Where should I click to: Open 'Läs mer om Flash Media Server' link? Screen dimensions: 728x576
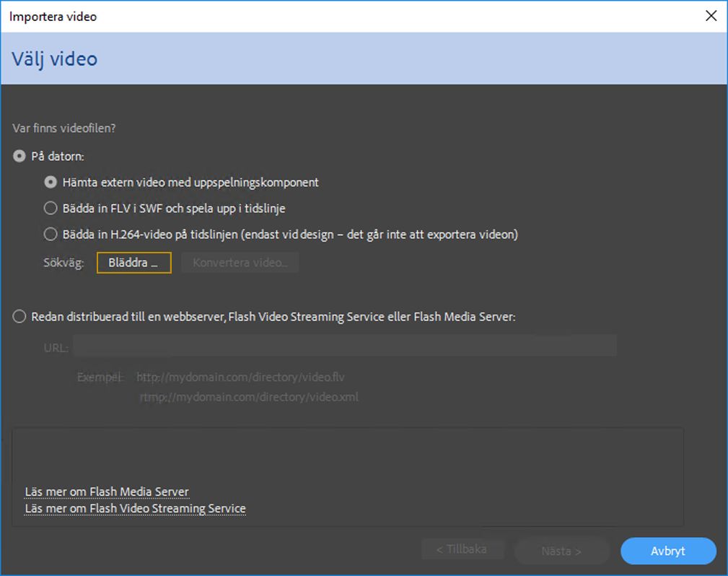(107, 492)
